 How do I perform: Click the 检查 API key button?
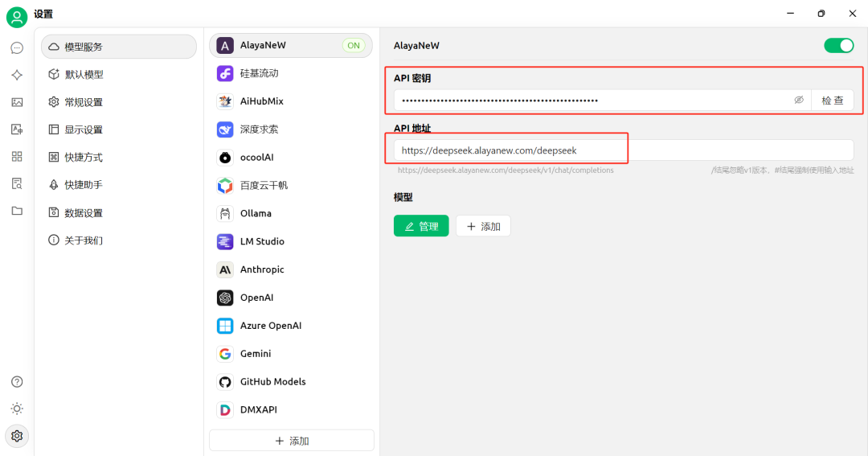coord(833,101)
